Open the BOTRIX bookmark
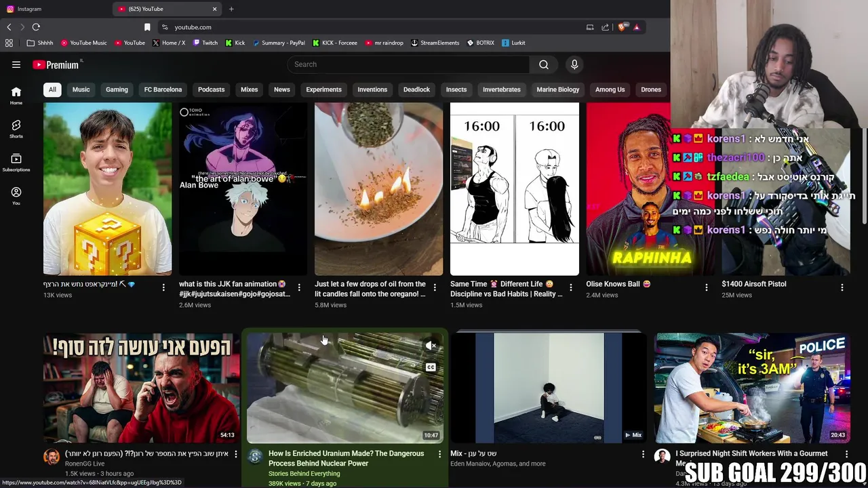868x488 pixels. point(481,43)
